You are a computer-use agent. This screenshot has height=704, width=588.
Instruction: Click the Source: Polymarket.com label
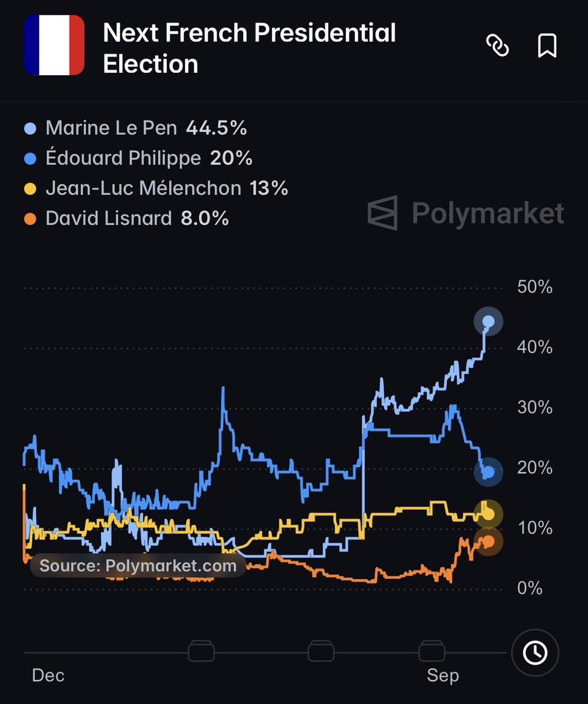click(138, 565)
